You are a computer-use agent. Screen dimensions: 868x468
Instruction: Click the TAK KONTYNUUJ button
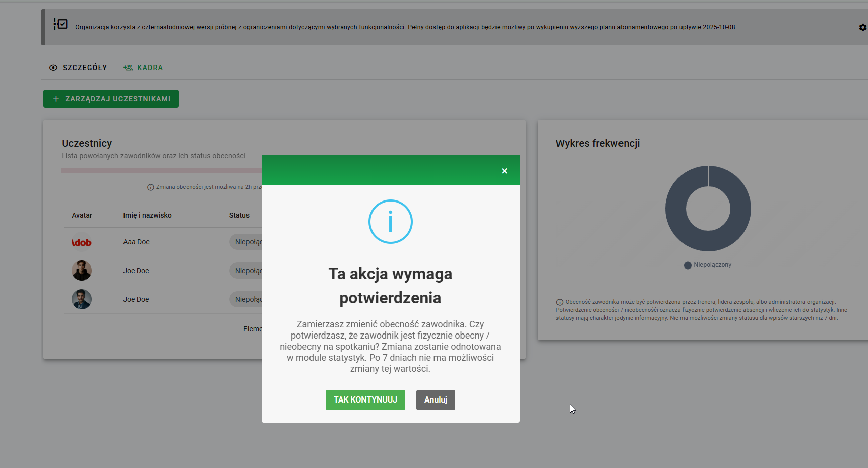click(365, 400)
